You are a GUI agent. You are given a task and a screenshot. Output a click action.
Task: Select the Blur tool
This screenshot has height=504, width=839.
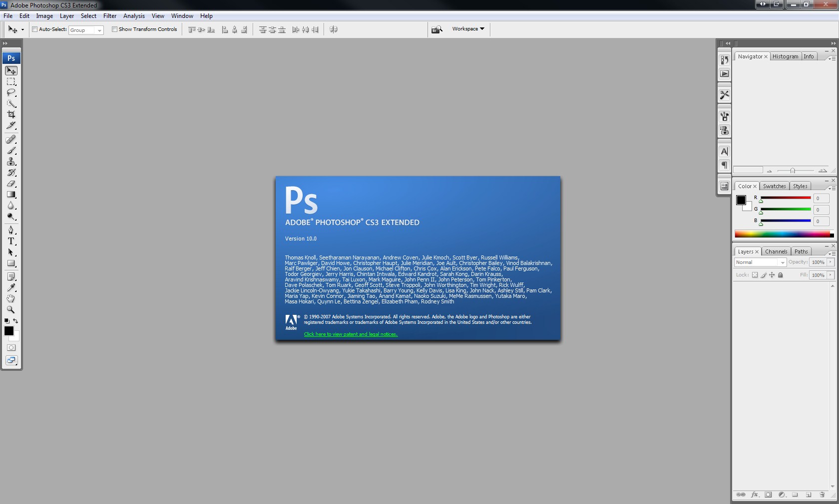coord(11,206)
